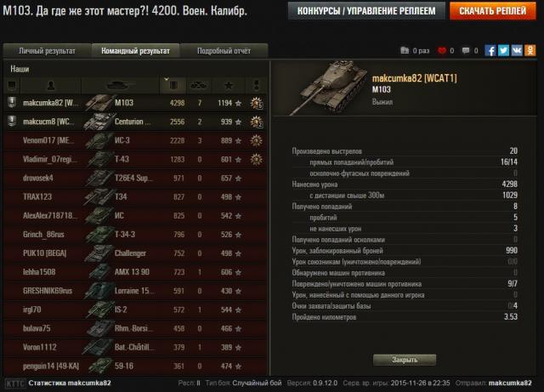This screenshot has width=544, height=392.
Task: Share replay on VK icon
Action: click(x=517, y=51)
